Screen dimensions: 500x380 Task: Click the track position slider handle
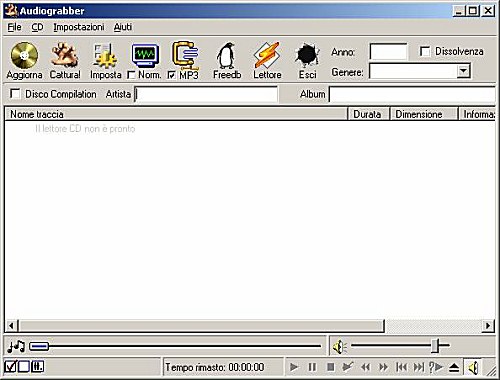[x=39, y=347]
